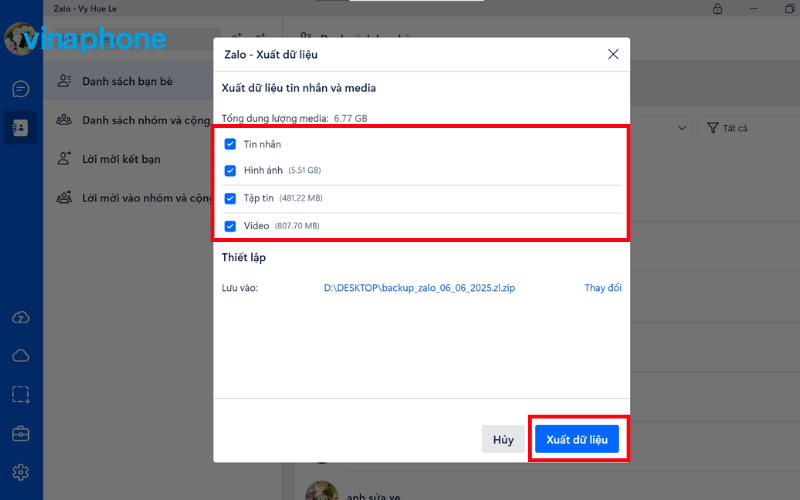Viewport: 800px width, 500px height.
Task: Open Danh sách bạn bè menu item
Action: [x=128, y=81]
